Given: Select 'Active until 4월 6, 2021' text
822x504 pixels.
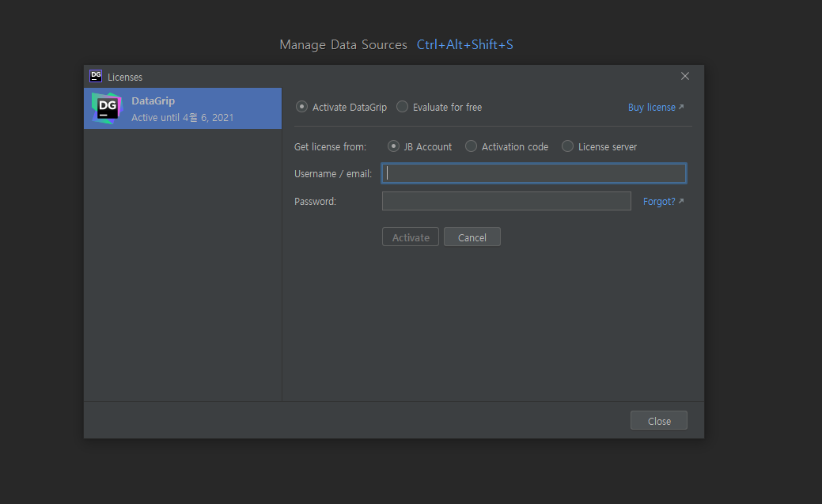Looking at the screenshot, I should pyautogui.click(x=183, y=117).
